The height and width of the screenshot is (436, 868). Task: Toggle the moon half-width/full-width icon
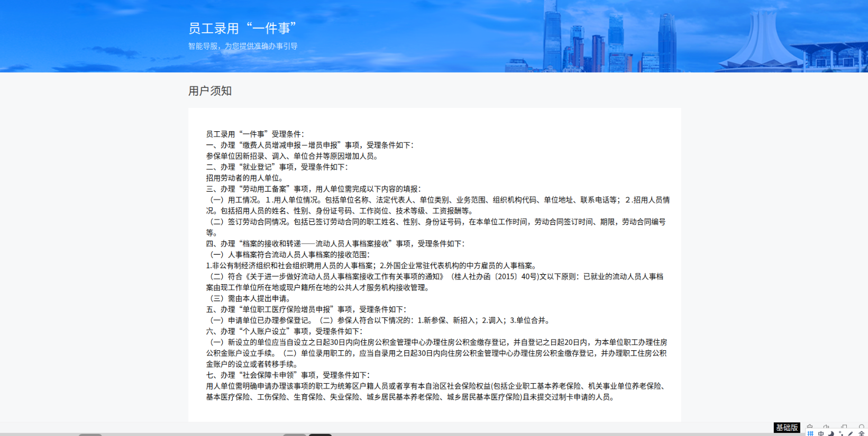tap(831, 433)
